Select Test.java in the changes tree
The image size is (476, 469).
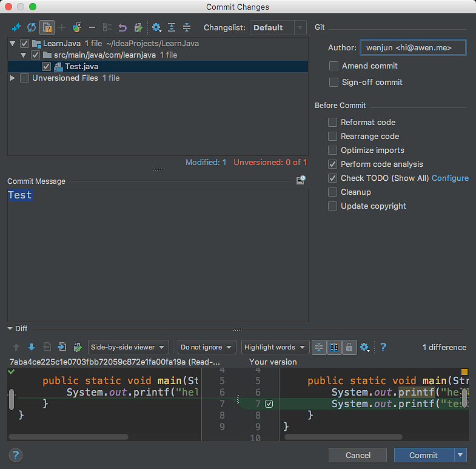pyautogui.click(x=81, y=66)
